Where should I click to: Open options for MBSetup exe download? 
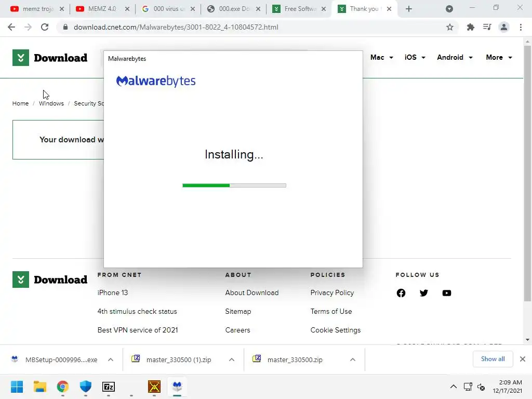click(111, 360)
